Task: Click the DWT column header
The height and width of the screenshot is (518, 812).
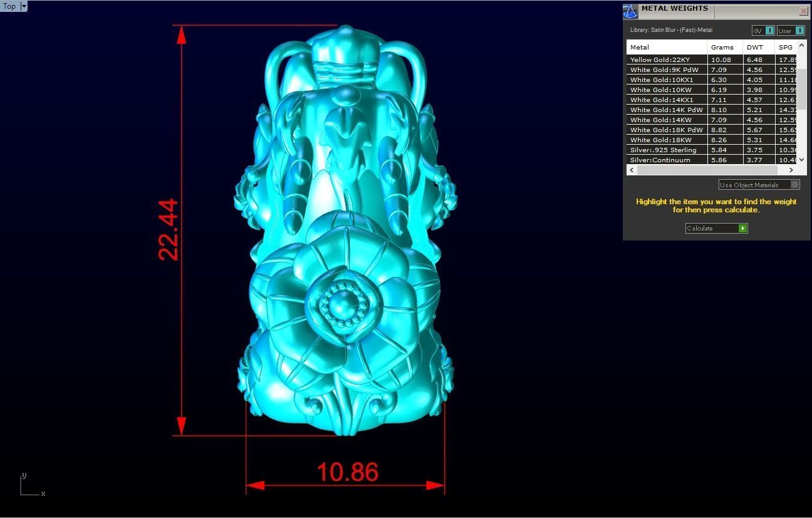Action: click(759, 47)
